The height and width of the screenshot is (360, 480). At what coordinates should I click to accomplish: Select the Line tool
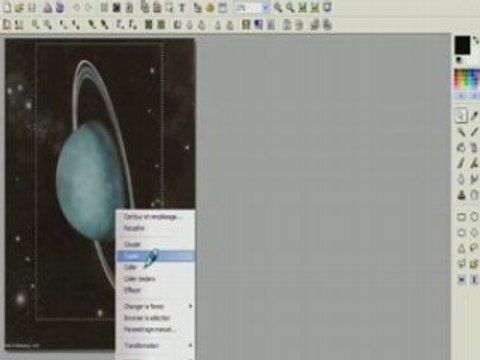coord(474,132)
